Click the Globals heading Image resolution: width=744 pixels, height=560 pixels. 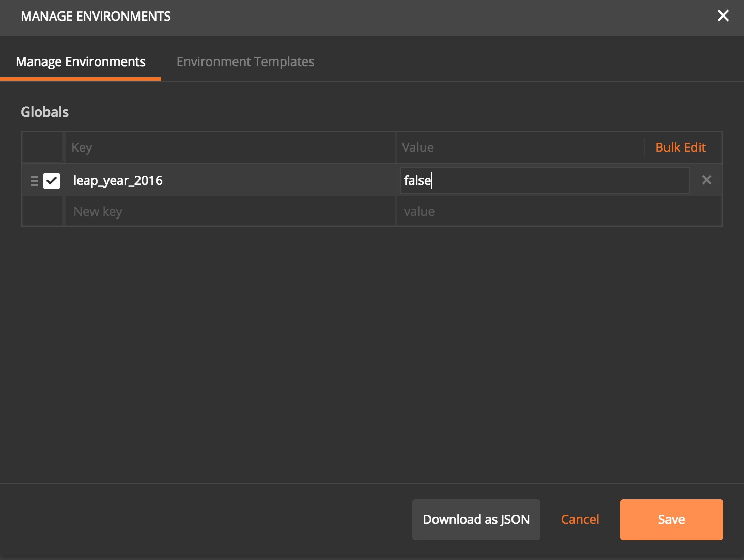tap(45, 112)
